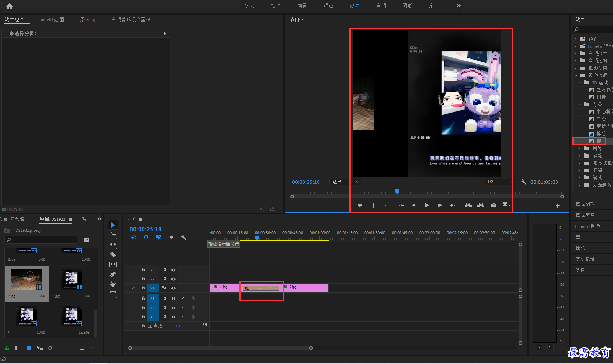Open the comparison view icon
The image size is (613, 364).
pos(506,205)
